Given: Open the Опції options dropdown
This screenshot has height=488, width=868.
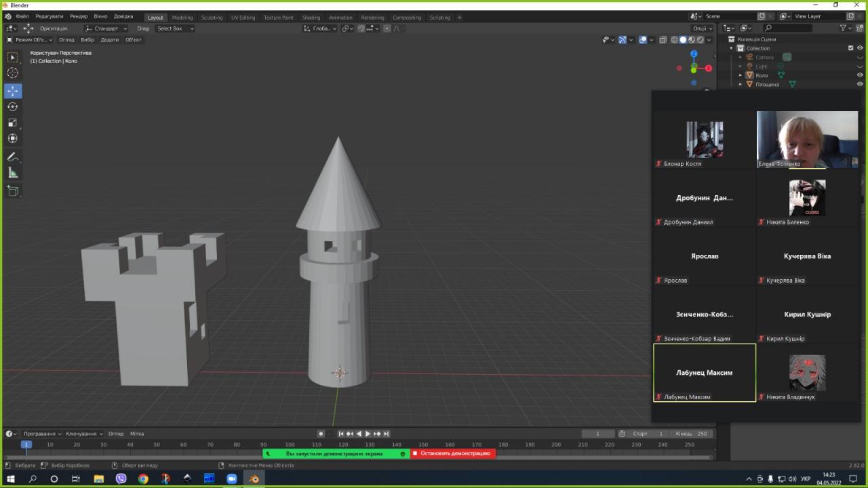Looking at the screenshot, I should tap(702, 28).
